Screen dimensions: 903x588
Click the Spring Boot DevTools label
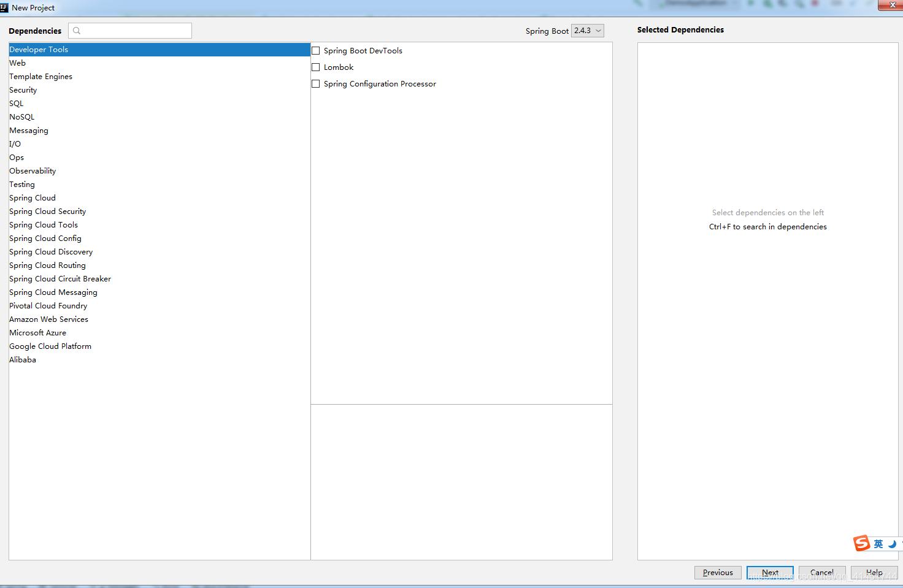pos(363,51)
